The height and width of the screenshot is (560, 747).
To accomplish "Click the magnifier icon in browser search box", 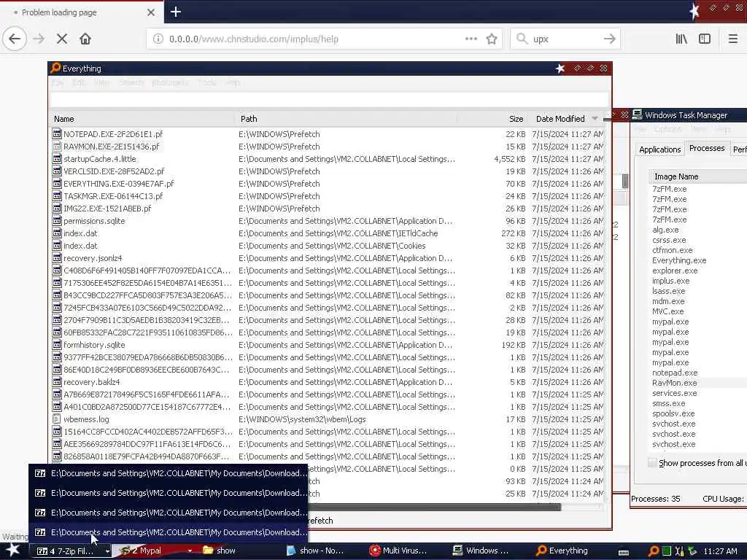I will (x=522, y=39).
